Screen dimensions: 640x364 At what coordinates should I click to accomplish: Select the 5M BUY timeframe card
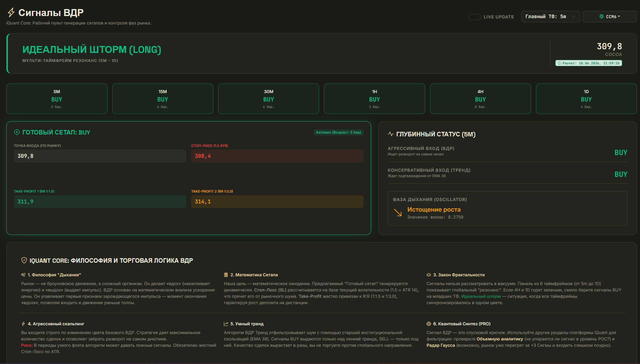coord(57,99)
